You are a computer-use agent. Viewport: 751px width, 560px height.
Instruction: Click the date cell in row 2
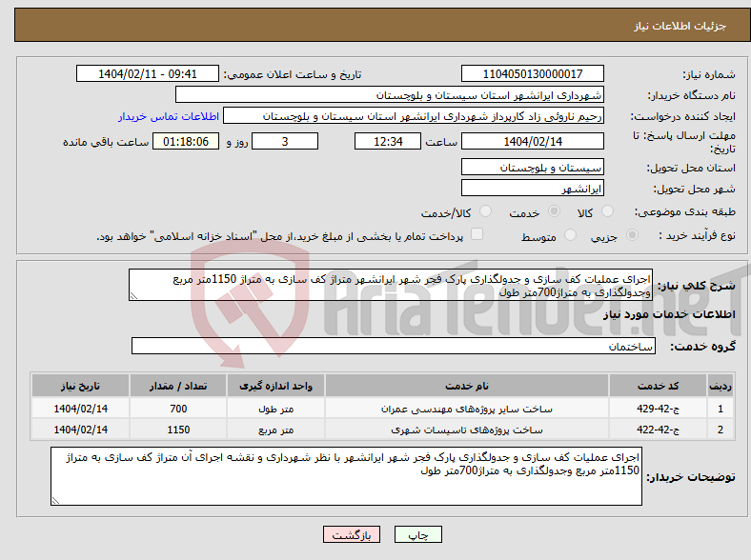point(80,430)
